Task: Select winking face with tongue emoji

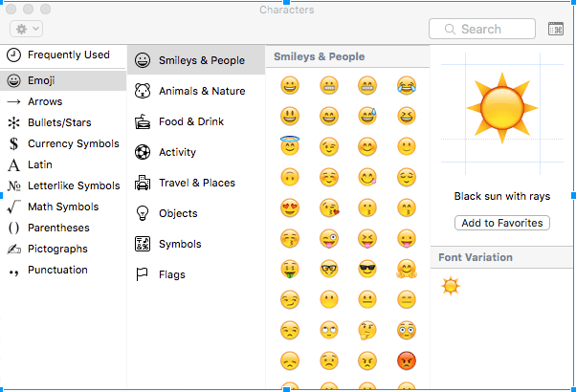Action: [x=329, y=239]
